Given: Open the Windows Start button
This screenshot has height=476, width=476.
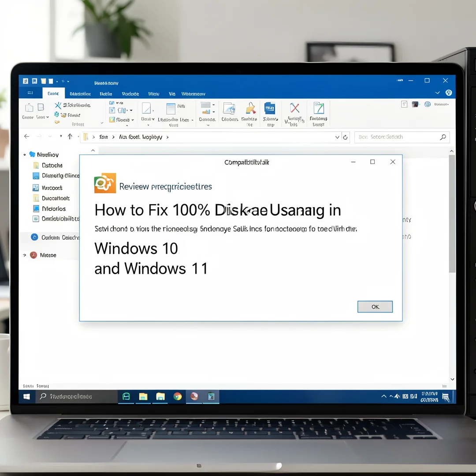Looking at the screenshot, I should pos(27,397).
